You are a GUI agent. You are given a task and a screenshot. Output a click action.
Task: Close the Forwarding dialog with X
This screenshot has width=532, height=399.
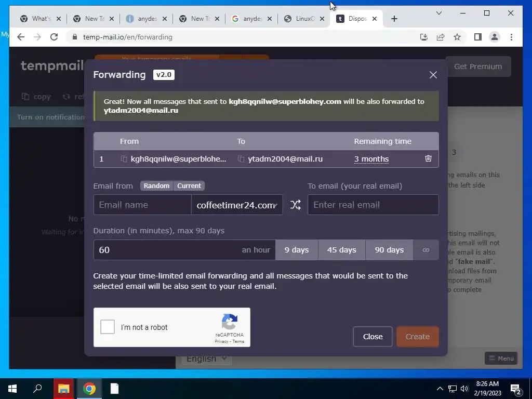[x=433, y=75]
